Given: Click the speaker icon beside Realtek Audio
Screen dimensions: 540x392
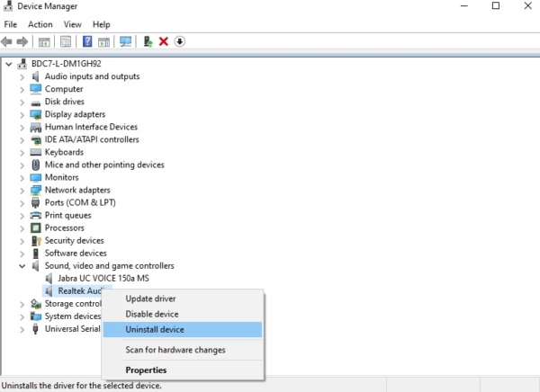Looking at the screenshot, I should click(x=49, y=291).
